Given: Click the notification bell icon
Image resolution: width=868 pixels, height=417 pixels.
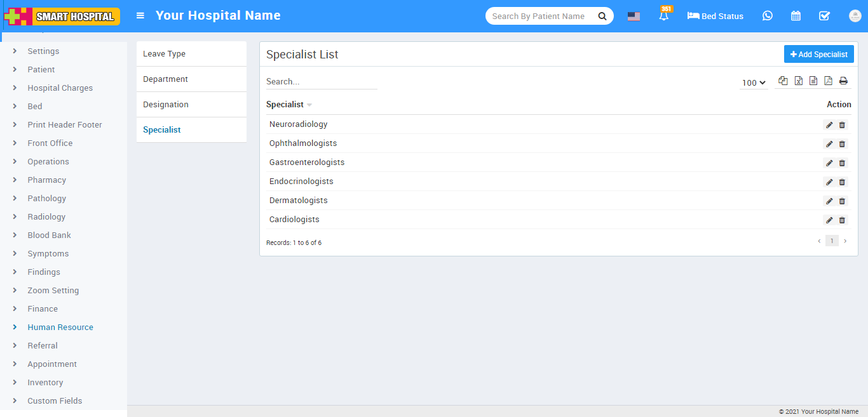Looking at the screenshot, I should 664,17.
